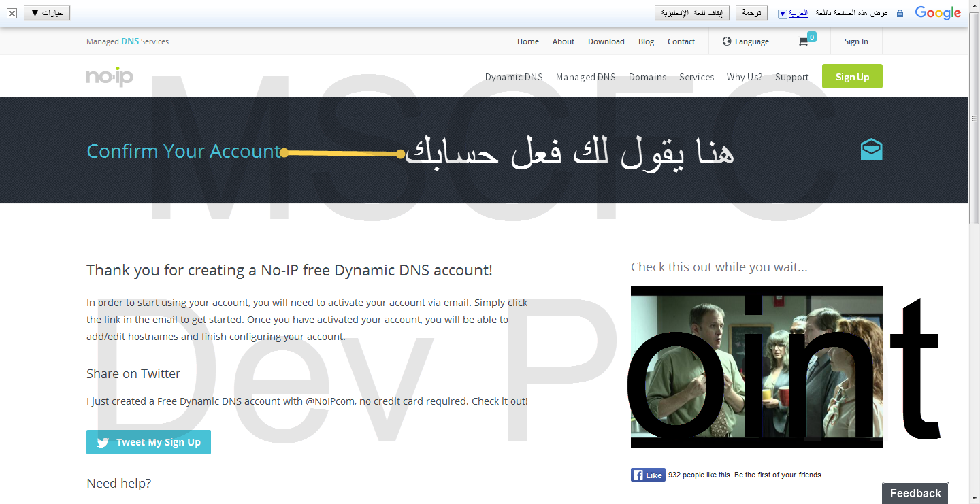Click the Google logo in the translate bar
This screenshot has height=504, width=980.
point(937,13)
